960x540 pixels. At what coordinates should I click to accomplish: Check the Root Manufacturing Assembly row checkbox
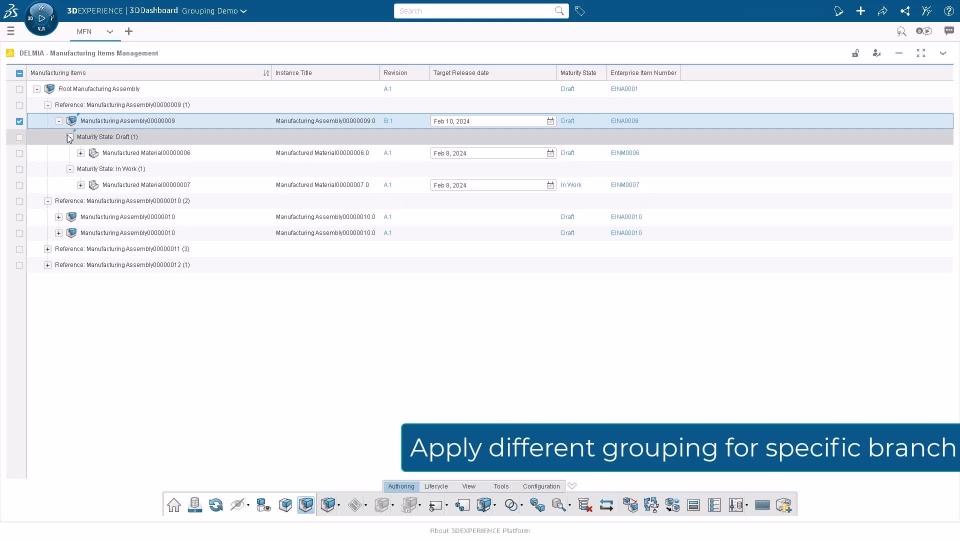pyautogui.click(x=20, y=89)
